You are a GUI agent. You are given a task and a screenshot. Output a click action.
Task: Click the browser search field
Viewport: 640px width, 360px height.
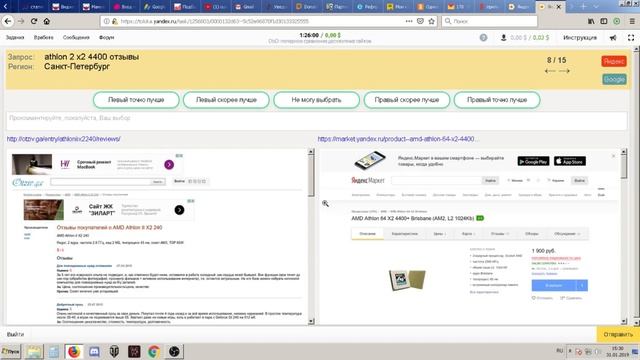489,21
